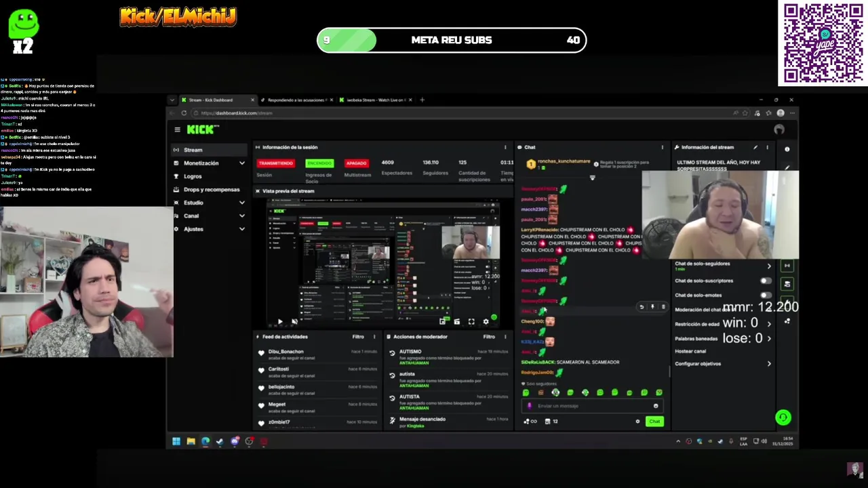Expand the Ajustes sidebar section

point(210,229)
